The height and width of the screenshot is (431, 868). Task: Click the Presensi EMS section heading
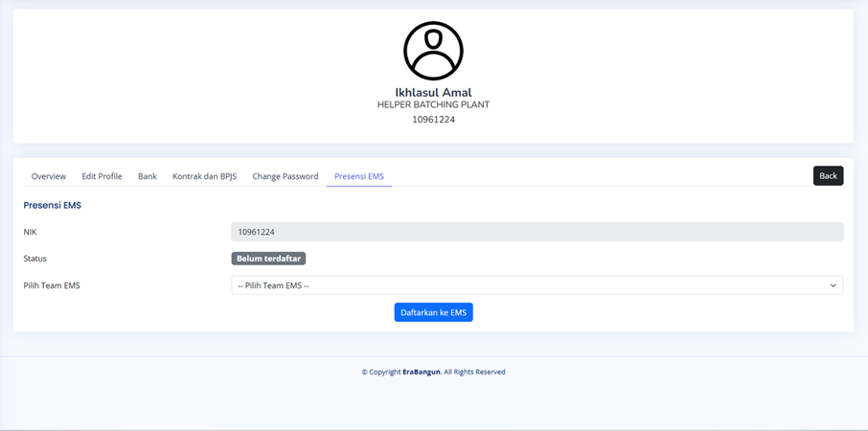(53, 205)
